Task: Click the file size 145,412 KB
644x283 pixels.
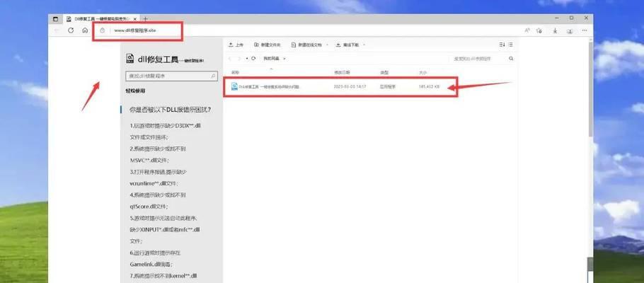Action: click(x=429, y=86)
